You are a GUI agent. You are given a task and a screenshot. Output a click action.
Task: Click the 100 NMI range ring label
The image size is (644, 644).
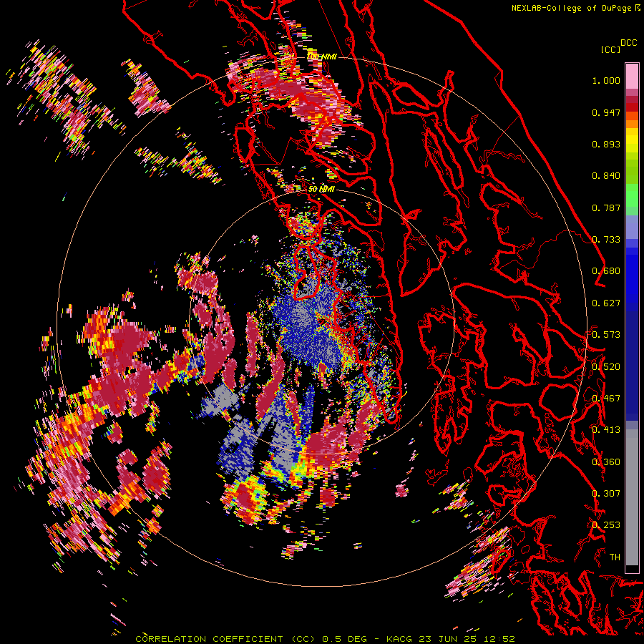tap(321, 57)
